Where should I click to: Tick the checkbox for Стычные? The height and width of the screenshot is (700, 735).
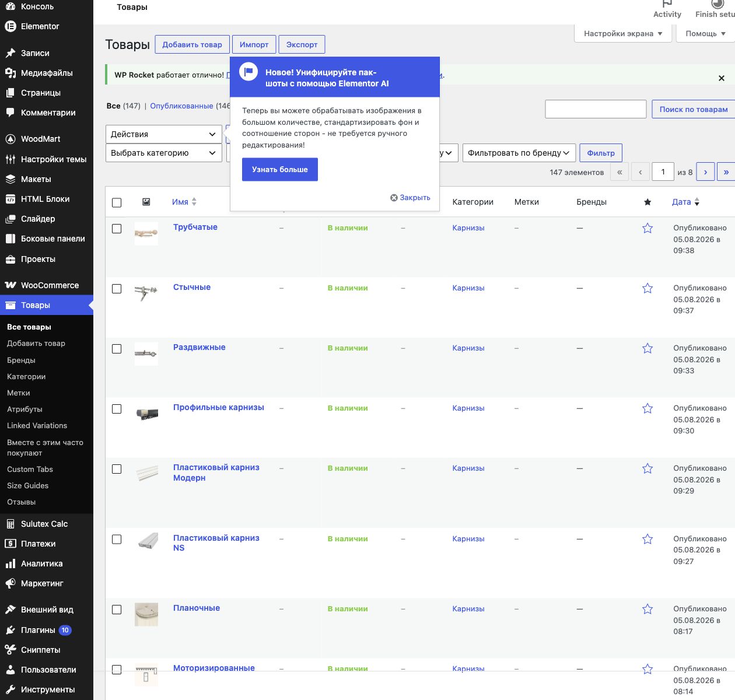(117, 289)
